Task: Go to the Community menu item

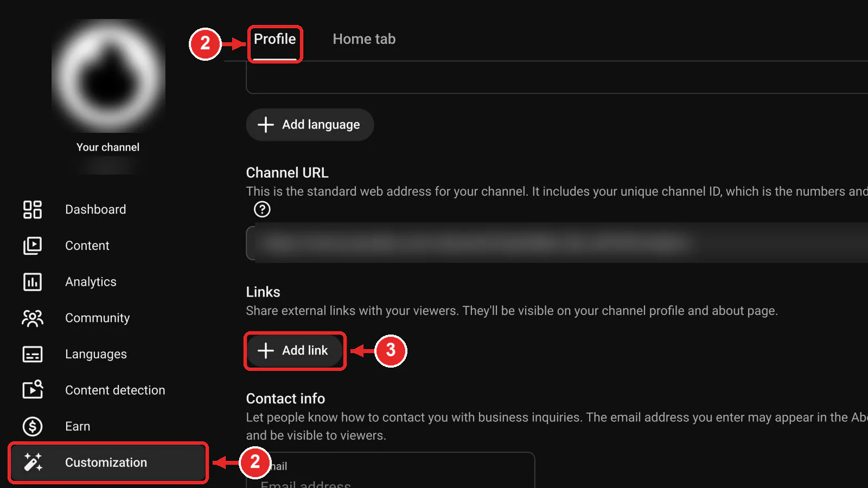Action: pyautogui.click(x=108, y=318)
